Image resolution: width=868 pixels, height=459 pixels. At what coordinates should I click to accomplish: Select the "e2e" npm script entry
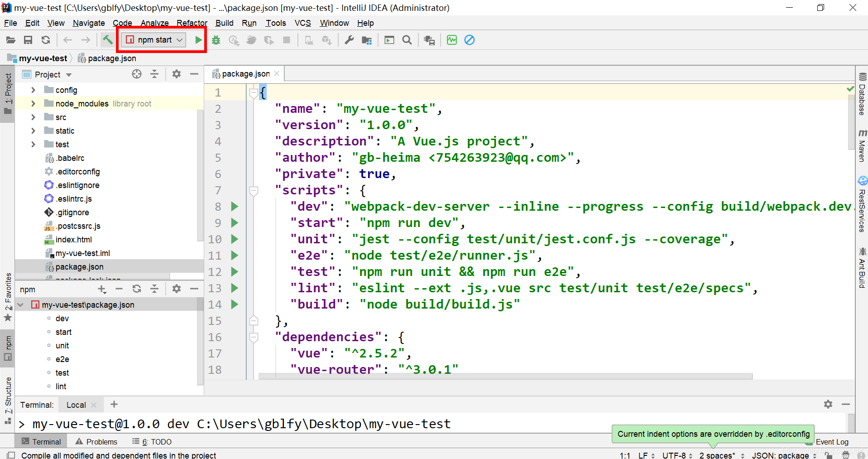pos(62,359)
